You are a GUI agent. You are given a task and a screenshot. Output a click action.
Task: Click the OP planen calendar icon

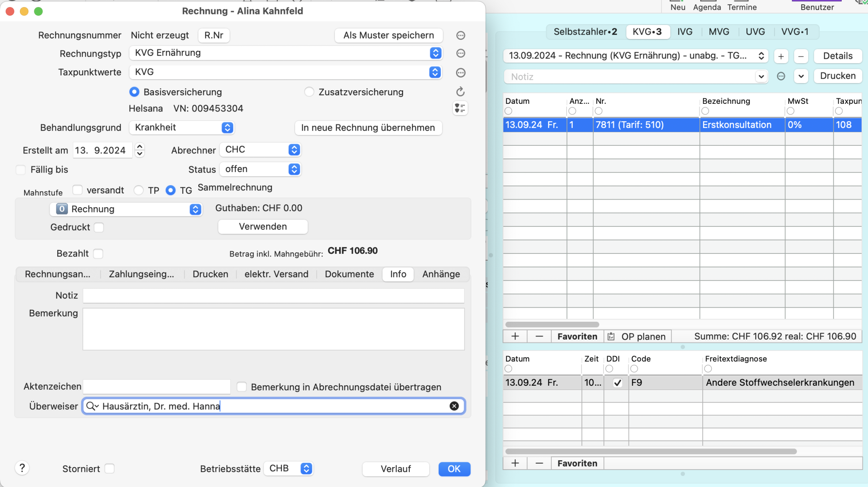tap(611, 337)
